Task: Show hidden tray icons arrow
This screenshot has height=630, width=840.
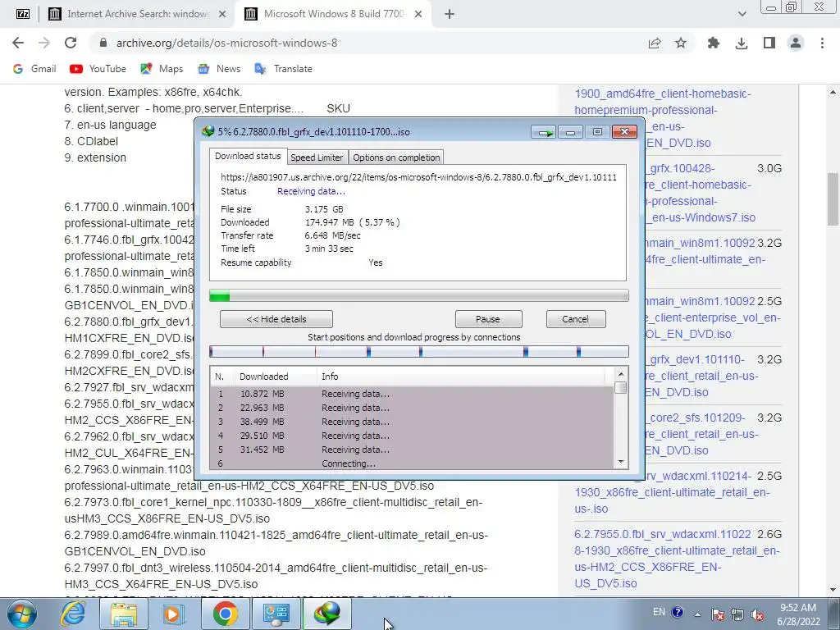Action: click(x=697, y=614)
